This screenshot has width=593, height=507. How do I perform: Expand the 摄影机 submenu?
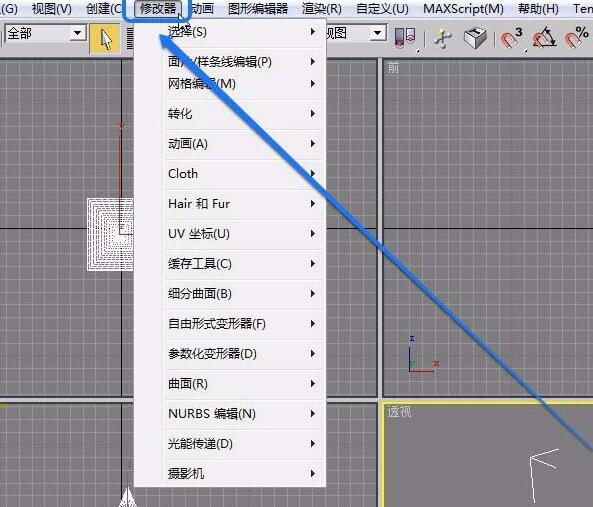click(x=244, y=473)
